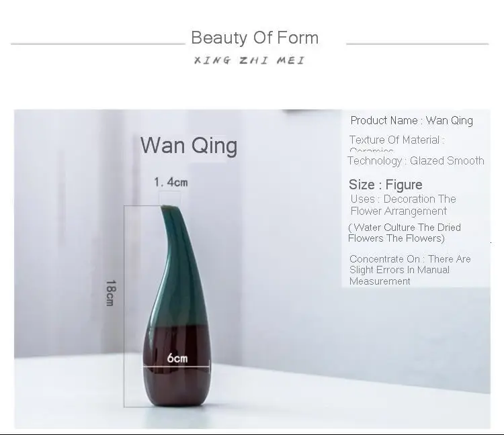Click the Size : Figure text

coord(386,185)
